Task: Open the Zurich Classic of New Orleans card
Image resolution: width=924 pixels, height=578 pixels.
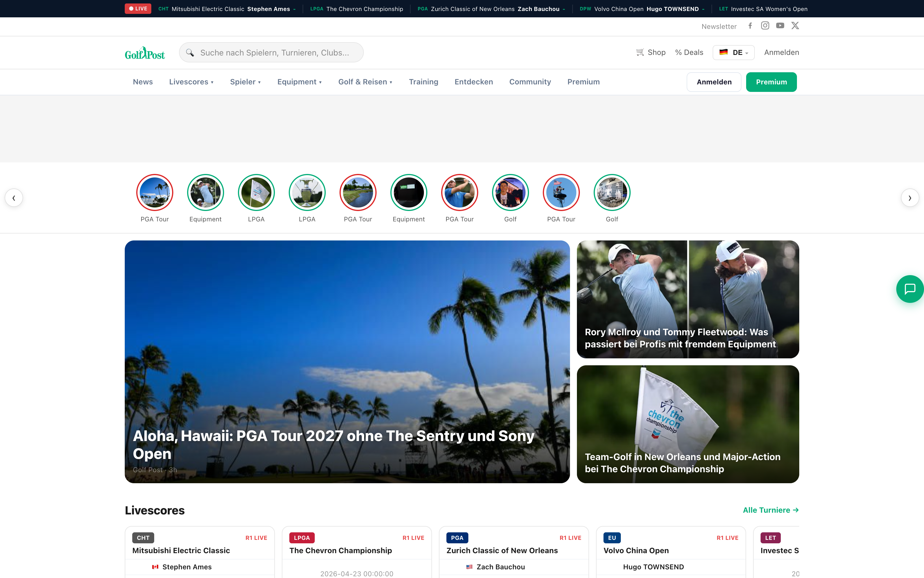Action: (x=514, y=552)
